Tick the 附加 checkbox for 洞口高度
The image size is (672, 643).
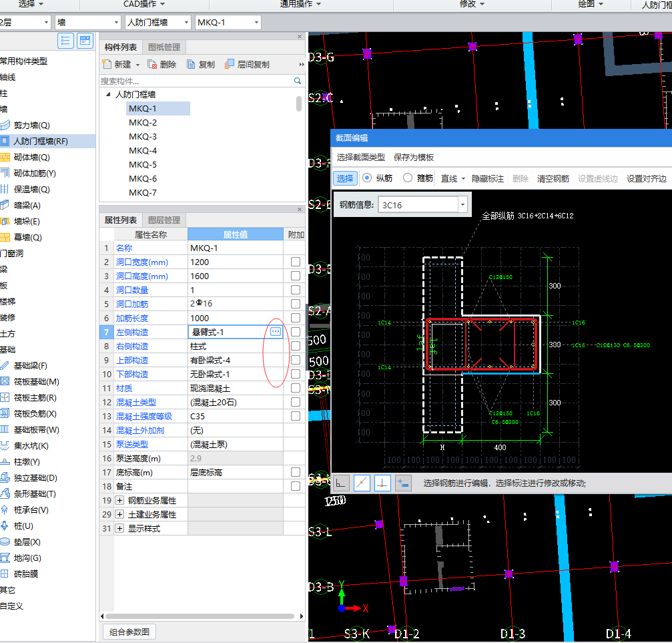pos(295,276)
